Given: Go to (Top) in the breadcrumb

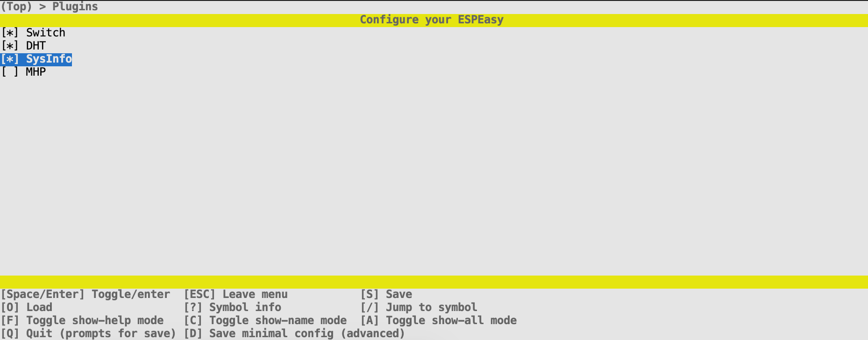Looking at the screenshot, I should point(16,7).
